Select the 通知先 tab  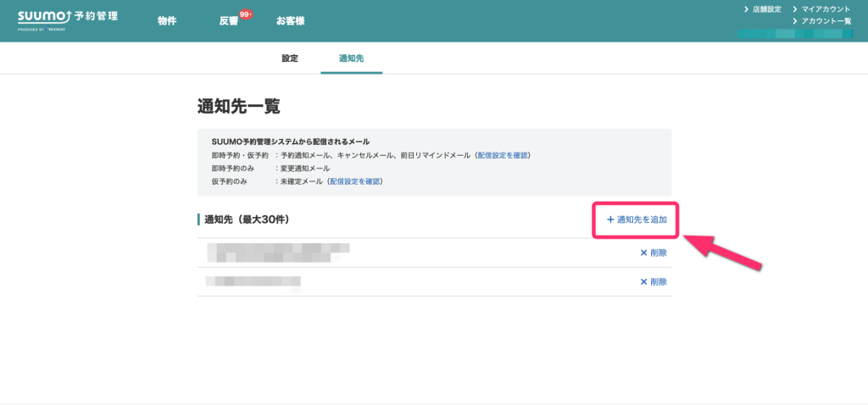point(351,58)
